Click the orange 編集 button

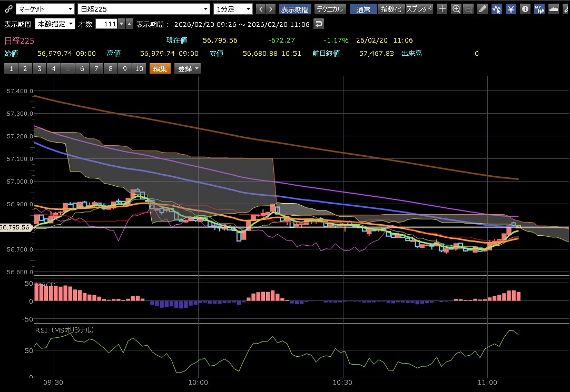pos(160,68)
